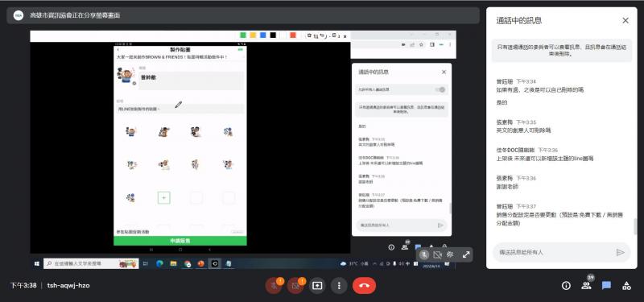644x302 pixels.
Task: Open more options three-dot menu
Action: pos(339,286)
